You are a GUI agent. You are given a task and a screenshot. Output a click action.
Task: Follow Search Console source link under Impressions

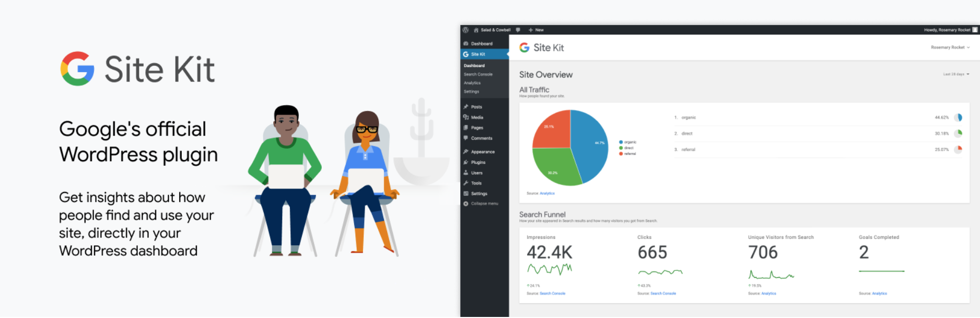(x=552, y=293)
